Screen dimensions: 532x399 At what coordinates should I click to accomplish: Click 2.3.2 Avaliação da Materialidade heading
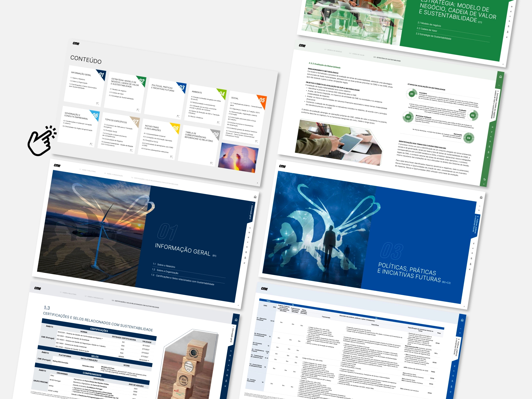(x=324, y=65)
